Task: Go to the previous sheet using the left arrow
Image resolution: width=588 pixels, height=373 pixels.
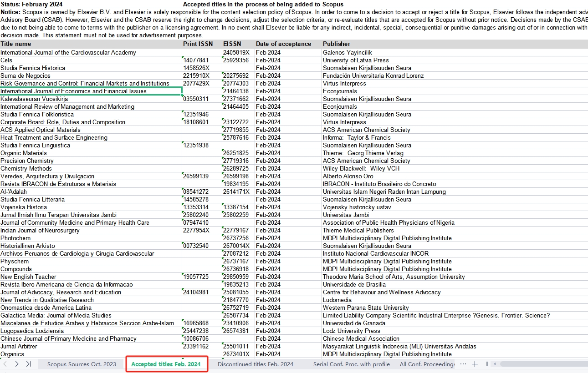Action: (x=5, y=364)
